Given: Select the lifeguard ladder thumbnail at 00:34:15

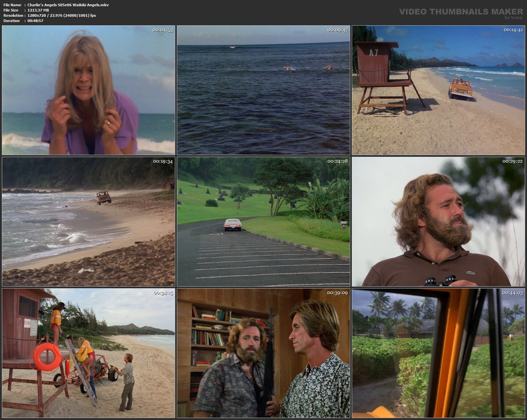Looking at the screenshot, I should [x=88, y=353].
